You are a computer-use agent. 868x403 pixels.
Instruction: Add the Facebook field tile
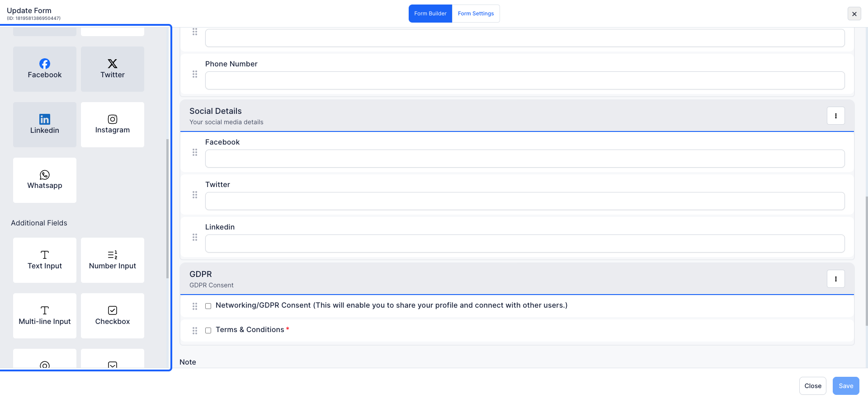coord(45,69)
